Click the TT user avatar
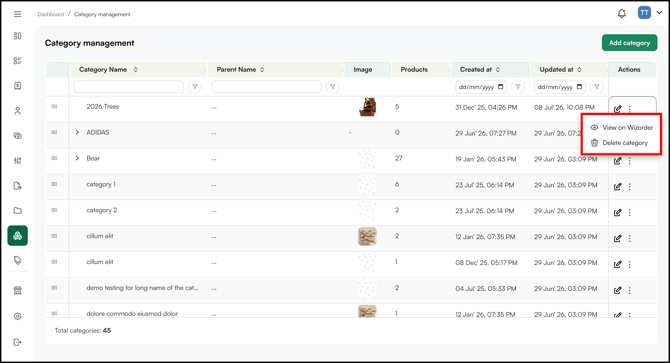The height and width of the screenshot is (363, 670). point(644,13)
